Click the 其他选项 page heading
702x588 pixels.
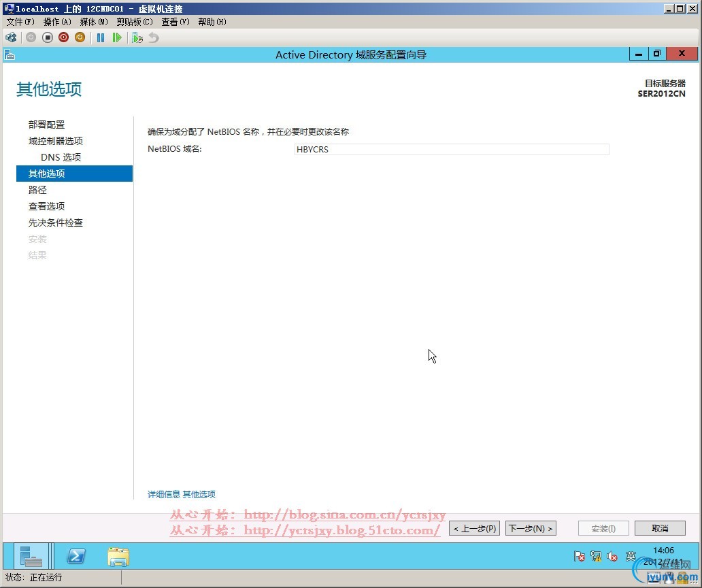point(49,89)
